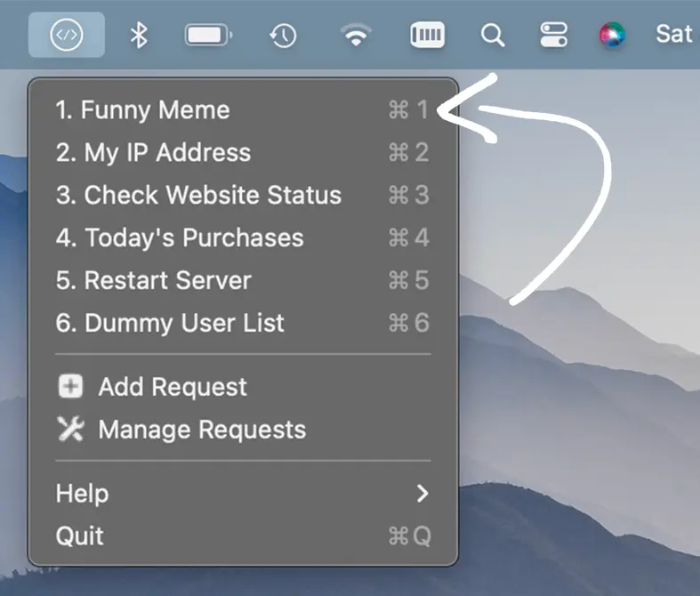Choose the Add Request menu item
This screenshot has width=700, height=596.
click(243, 387)
